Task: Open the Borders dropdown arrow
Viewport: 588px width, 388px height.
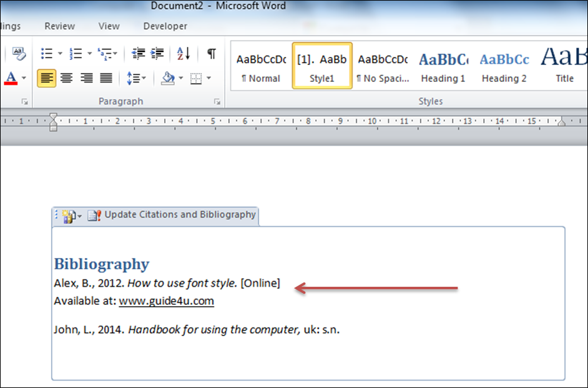Action: (x=209, y=78)
